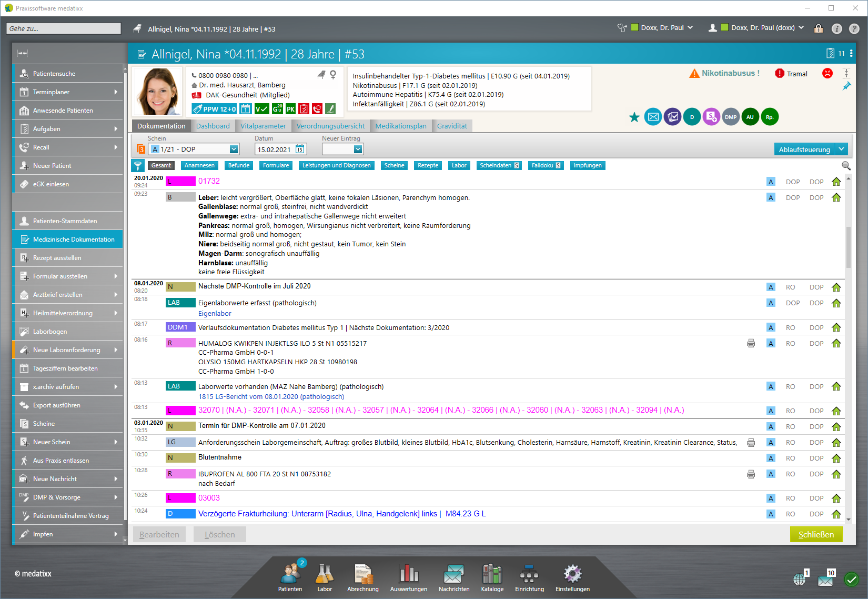Screen dimensions: 868x599
Task: Toggle the Labor filter chip
Action: [459, 165]
